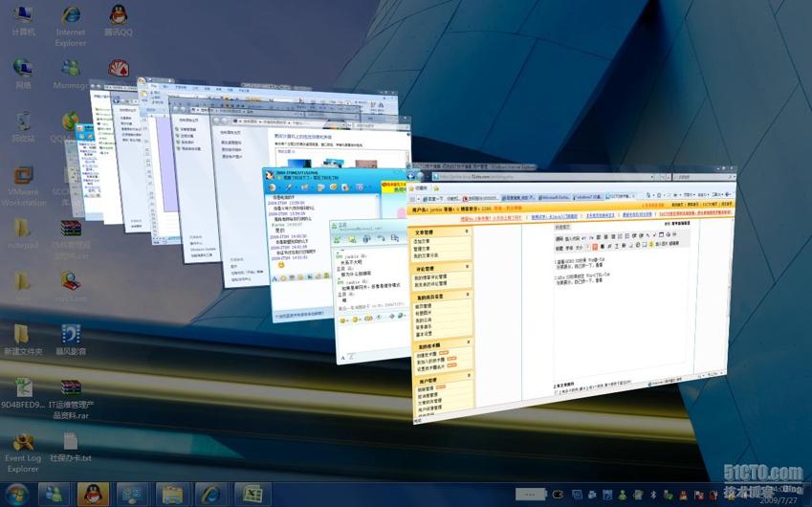Viewport: 812px width, 507px height.
Task: Click the emoticon button in MSN chat window
Action: coord(342,320)
